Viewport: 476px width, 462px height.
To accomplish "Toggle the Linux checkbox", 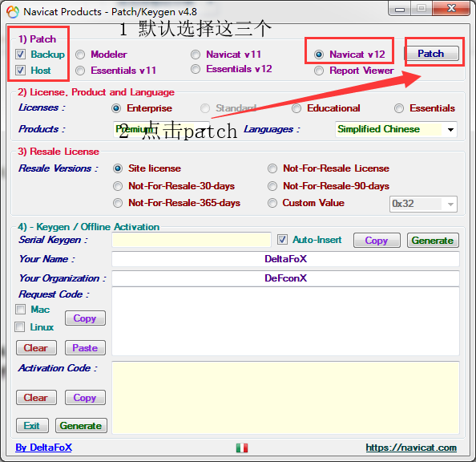I will (x=20, y=327).
